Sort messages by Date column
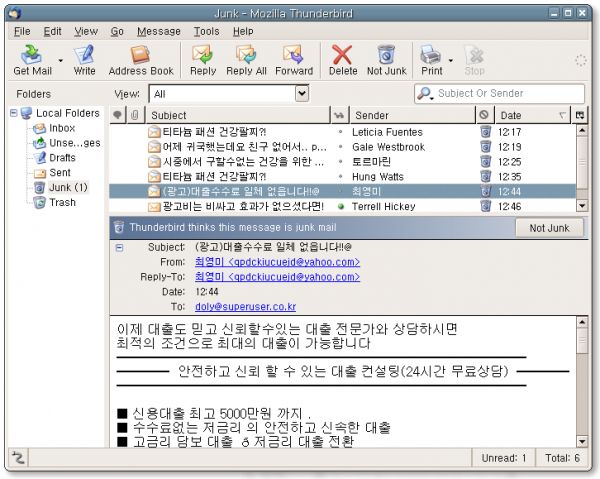The image size is (600, 479). [x=532, y=115]
